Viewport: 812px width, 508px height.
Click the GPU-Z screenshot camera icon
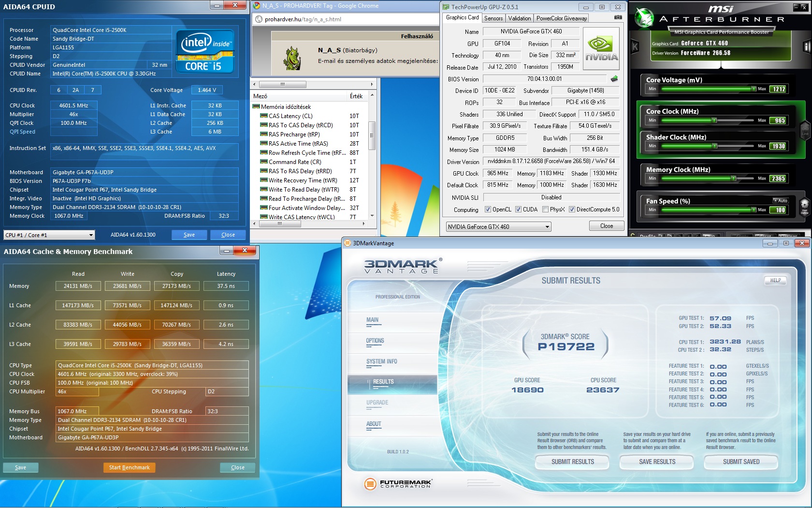click(618, 17)
